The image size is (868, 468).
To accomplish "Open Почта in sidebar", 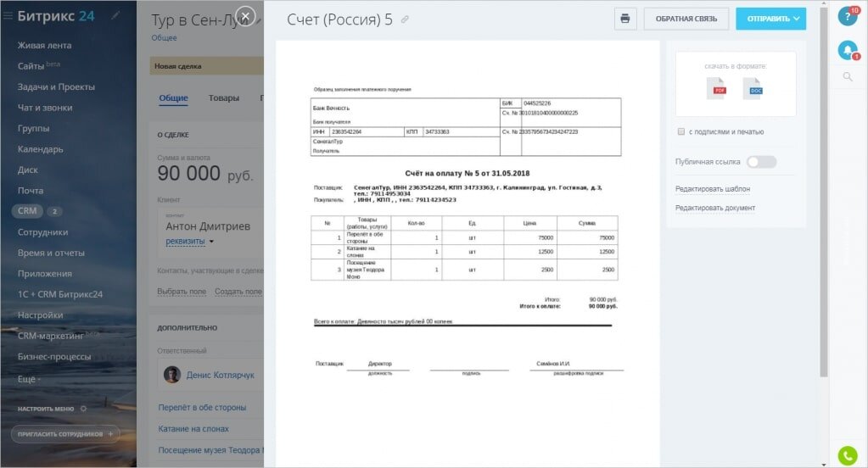I will pyautogui.click(x=31, y=191).
